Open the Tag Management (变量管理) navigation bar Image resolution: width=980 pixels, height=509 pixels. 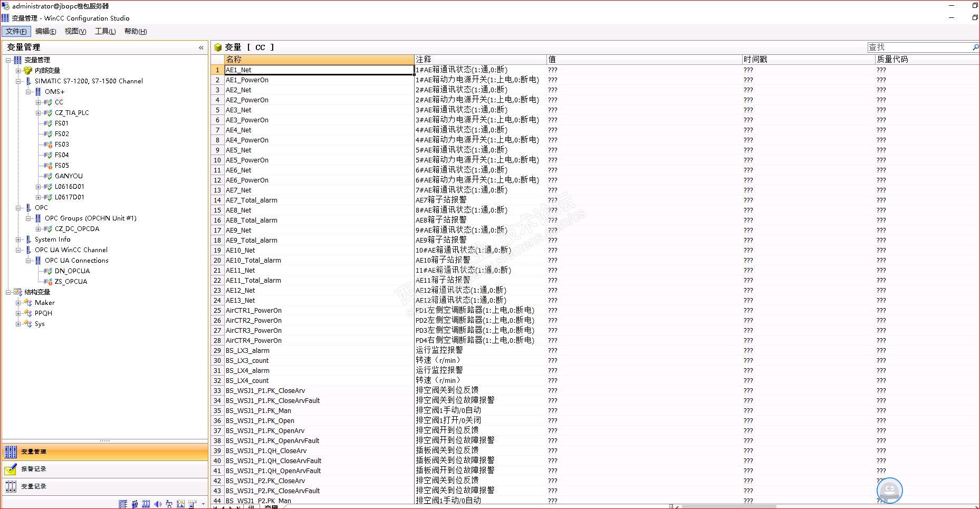105,452
